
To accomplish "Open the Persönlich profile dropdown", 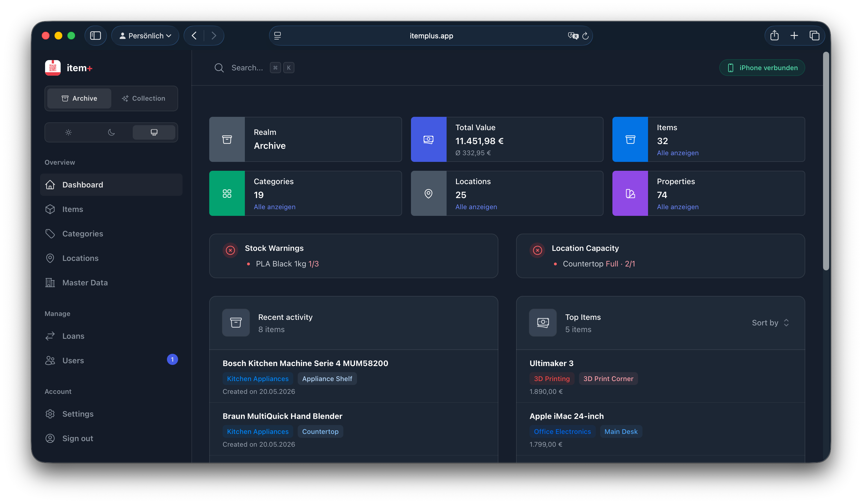I will (x=145, y=36).
